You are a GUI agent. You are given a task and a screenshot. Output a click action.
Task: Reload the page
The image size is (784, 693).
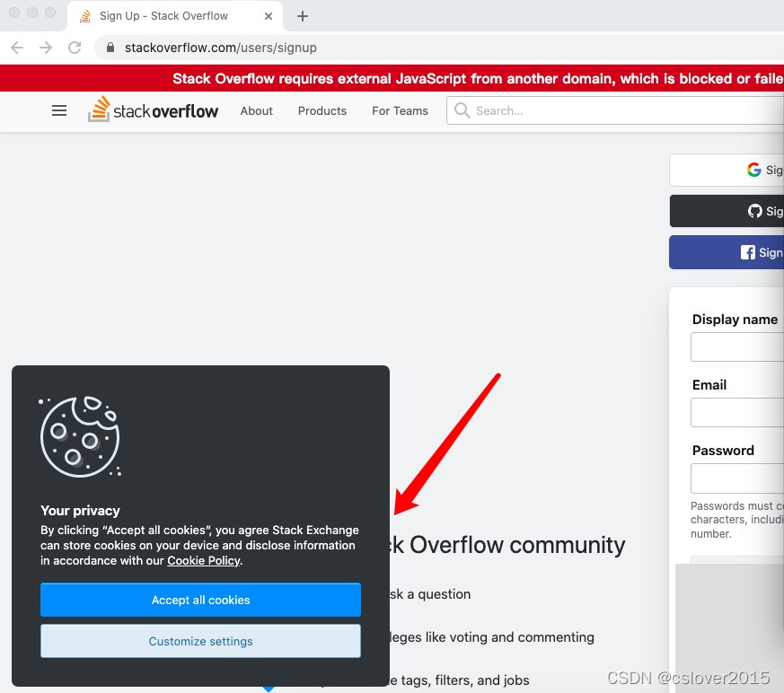point(75,48)
